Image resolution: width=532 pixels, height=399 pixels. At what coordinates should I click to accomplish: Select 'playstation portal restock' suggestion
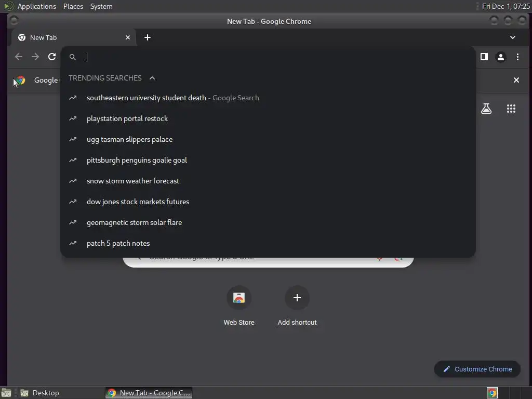[268, 118]
